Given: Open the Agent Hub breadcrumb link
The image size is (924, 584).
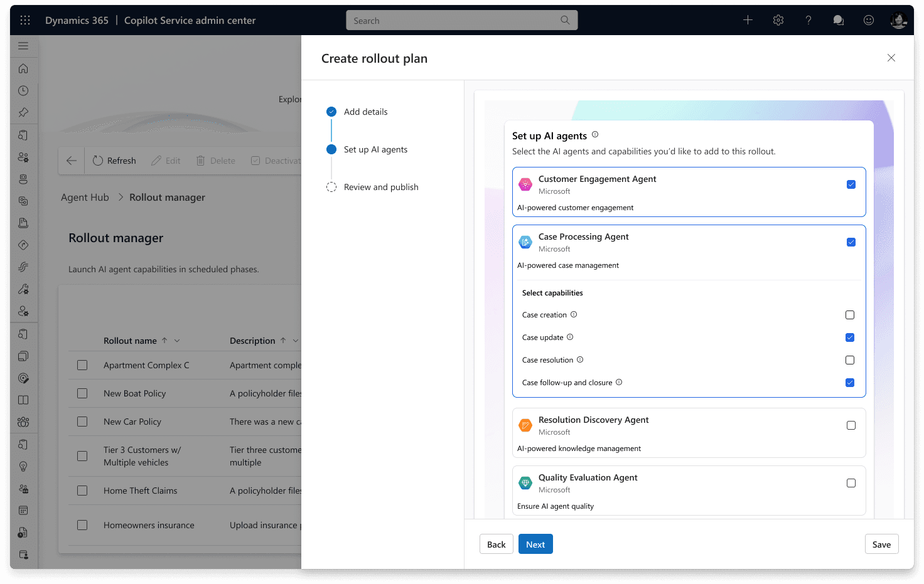Looking at the screenshot, I should pos(85,197).
